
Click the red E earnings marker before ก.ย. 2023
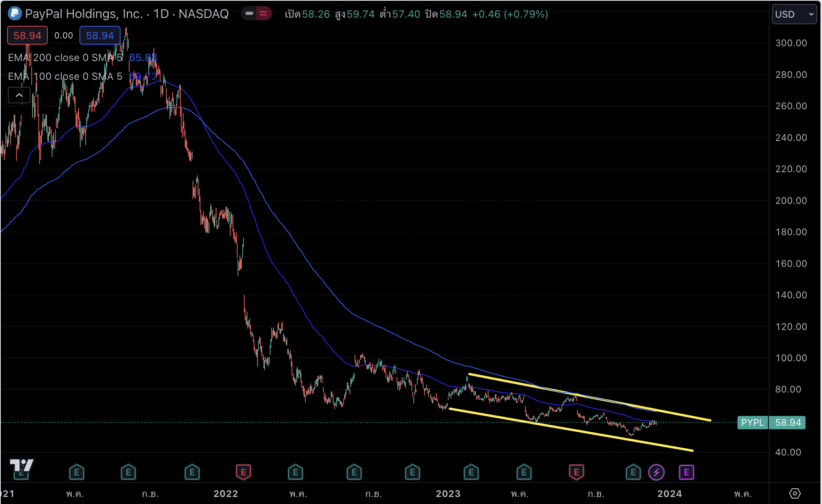point(577,472)
